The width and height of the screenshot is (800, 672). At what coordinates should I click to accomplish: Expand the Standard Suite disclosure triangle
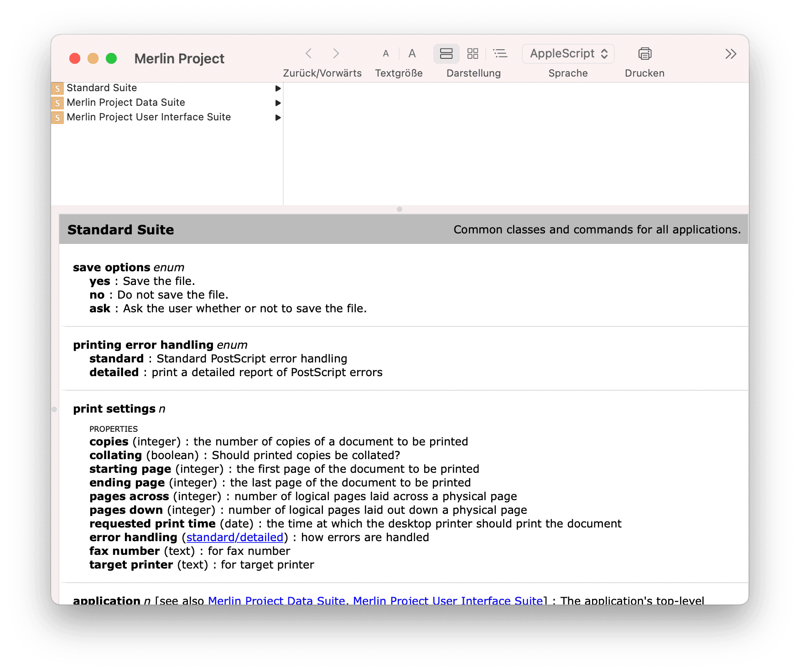(278, 88)
